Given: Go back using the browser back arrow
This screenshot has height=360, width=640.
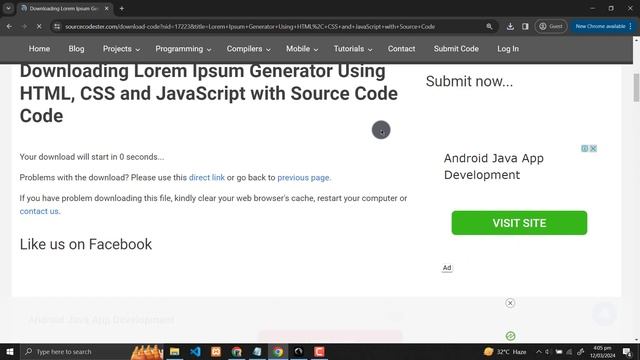Looking at the screenshot, I should (9, 27).
